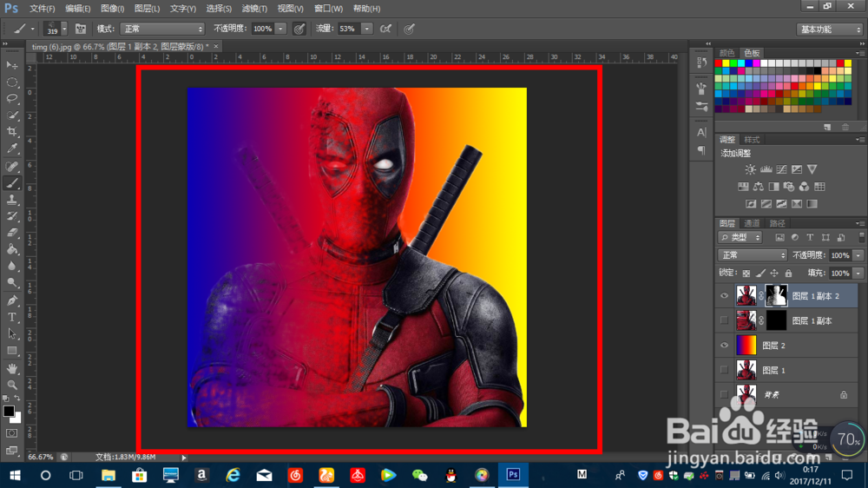The image size is (868, 488).
Task: Open the layer 类型 filter dropdown
Action: click(740, 237)
